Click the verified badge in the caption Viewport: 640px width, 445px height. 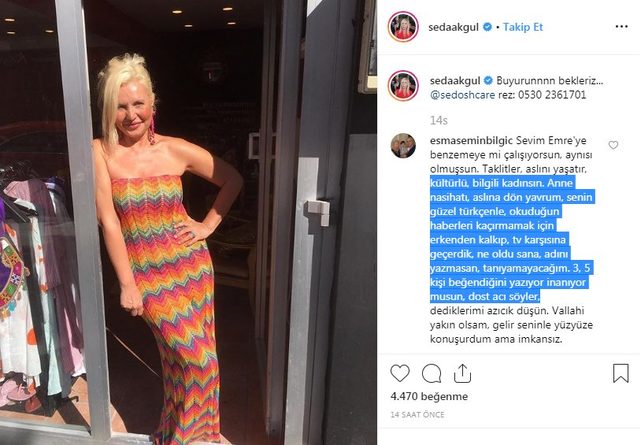(488, 80)
